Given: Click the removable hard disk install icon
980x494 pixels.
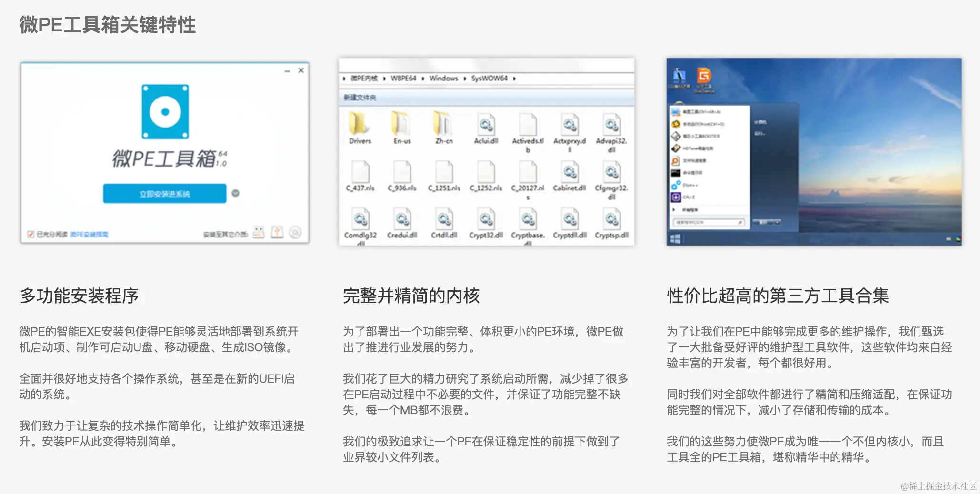Looking at the screenshot, I should coord(277,232).
